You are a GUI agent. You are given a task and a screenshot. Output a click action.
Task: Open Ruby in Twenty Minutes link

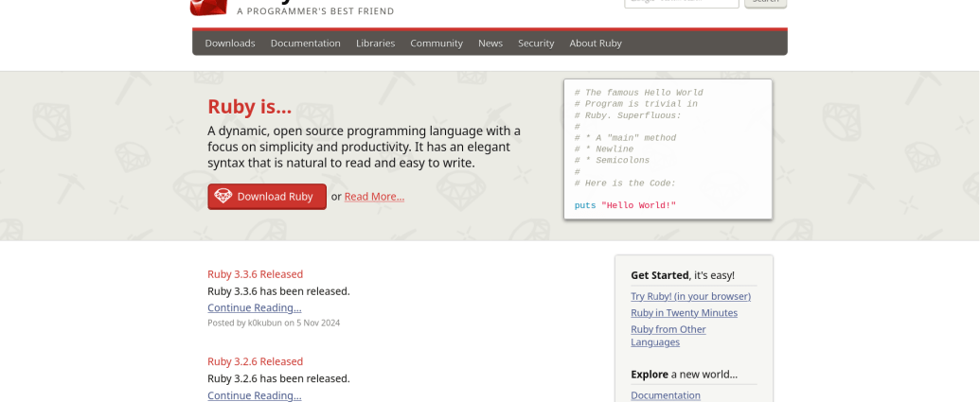click(685, 313)
